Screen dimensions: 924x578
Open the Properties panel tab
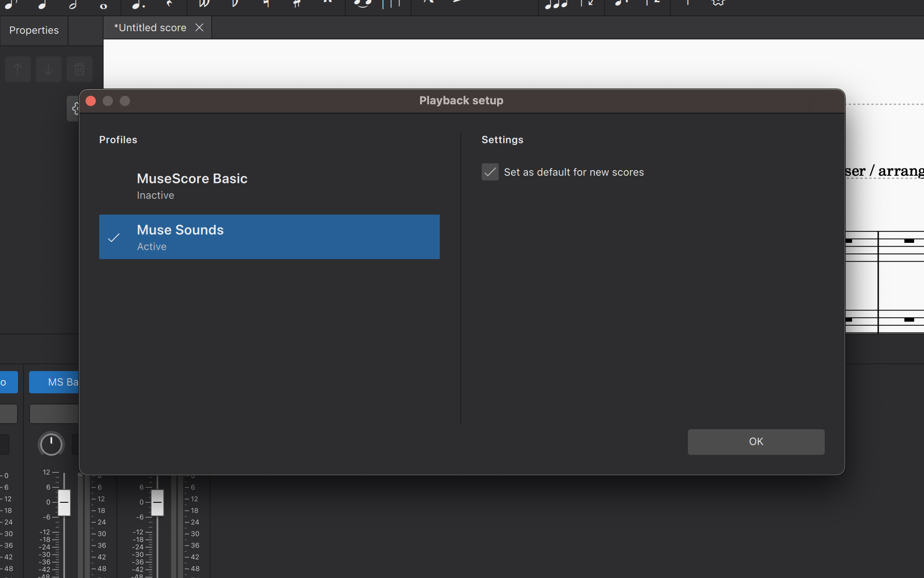tap(34, 30)
